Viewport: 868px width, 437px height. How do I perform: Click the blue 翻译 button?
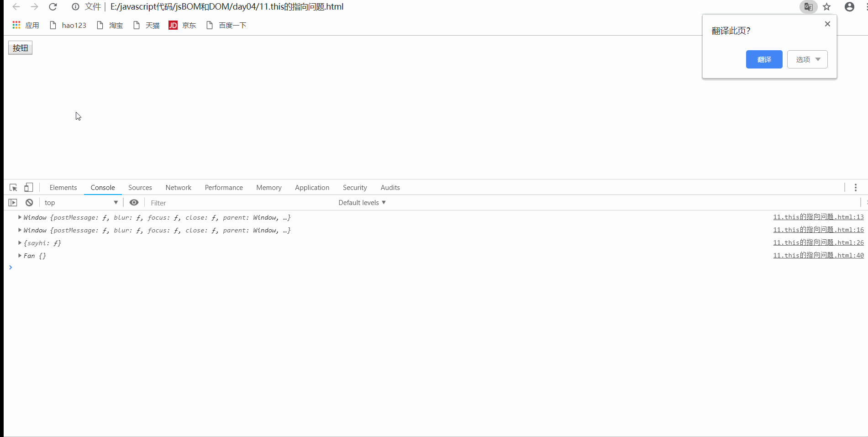point(764,59)
